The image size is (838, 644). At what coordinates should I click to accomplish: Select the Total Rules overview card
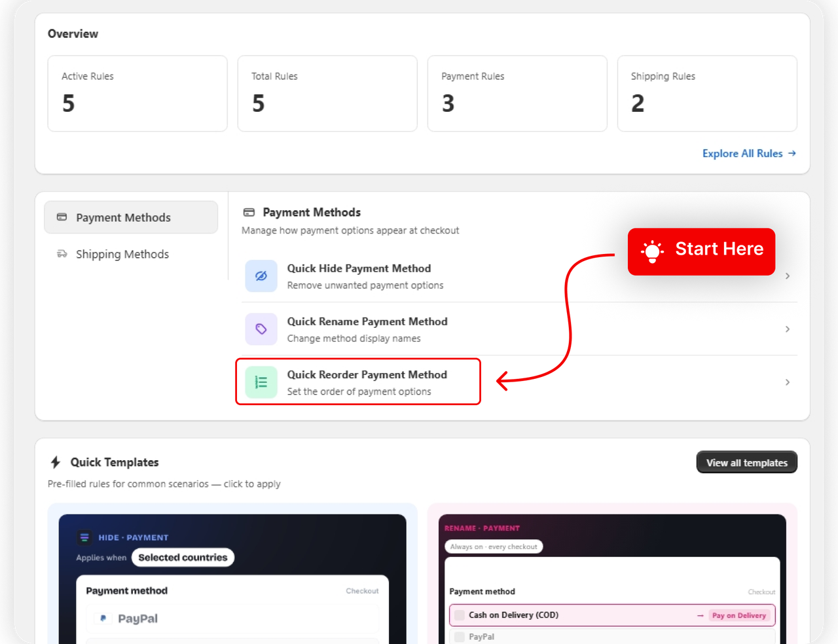[x=327, y=94]
